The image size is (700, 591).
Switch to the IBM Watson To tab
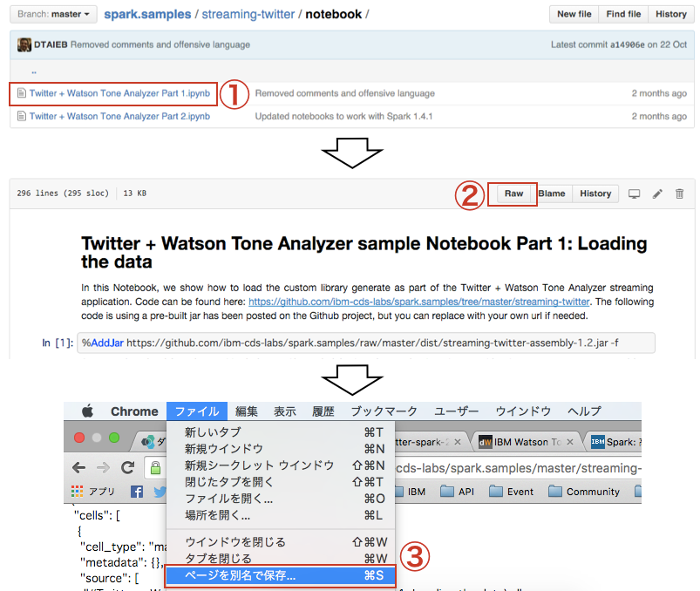tap(525, 442)
